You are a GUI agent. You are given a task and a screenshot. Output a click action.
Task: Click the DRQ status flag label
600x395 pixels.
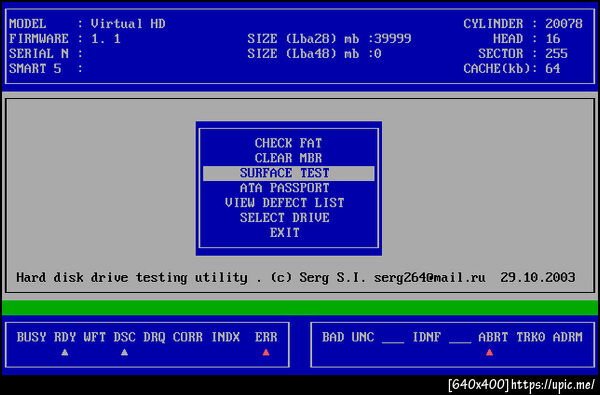click(x=154, y=337)
